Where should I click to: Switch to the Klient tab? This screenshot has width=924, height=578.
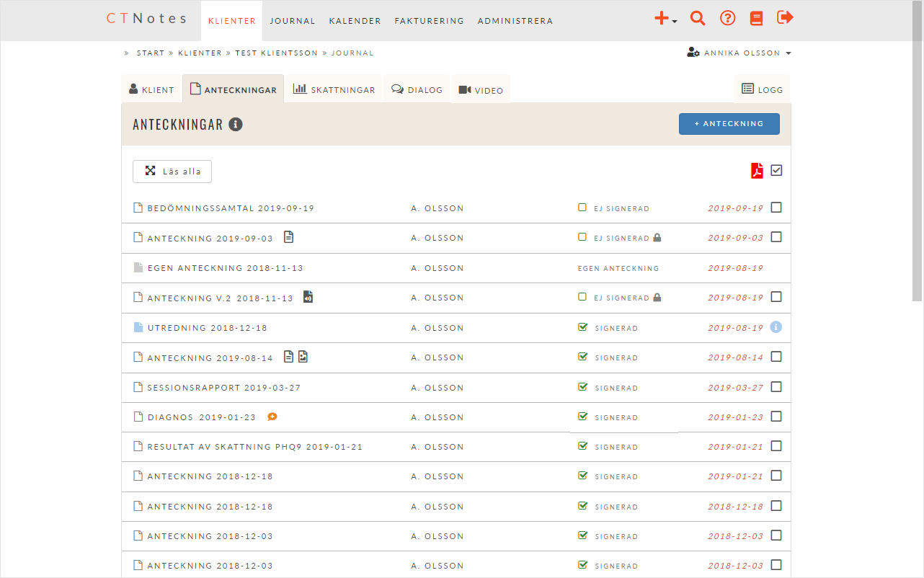151,89
